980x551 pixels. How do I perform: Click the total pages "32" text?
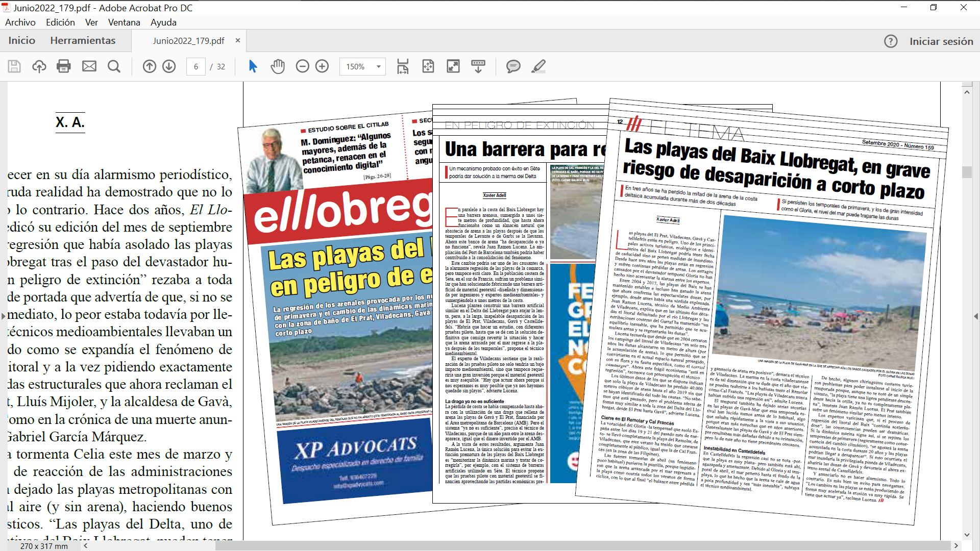click(221, 67)
